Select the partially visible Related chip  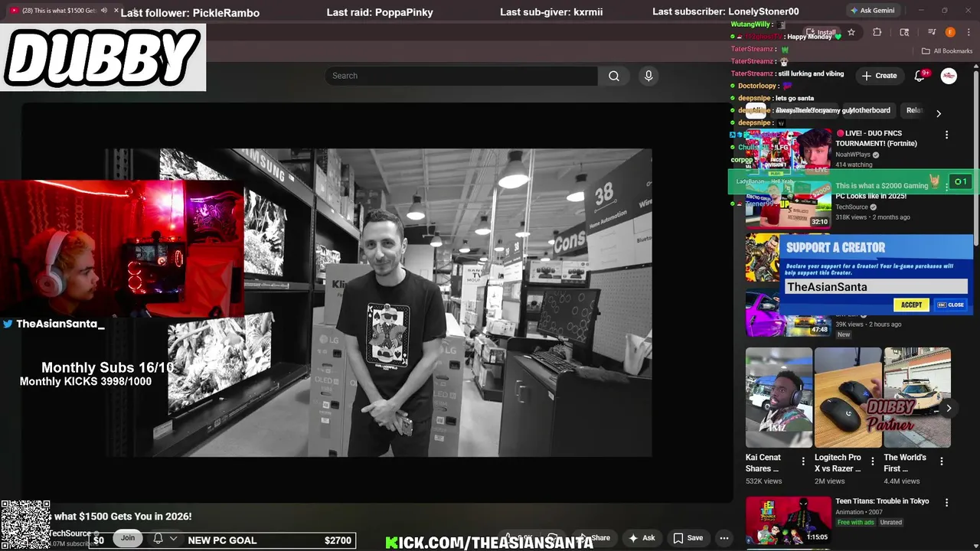coord(913,110)
